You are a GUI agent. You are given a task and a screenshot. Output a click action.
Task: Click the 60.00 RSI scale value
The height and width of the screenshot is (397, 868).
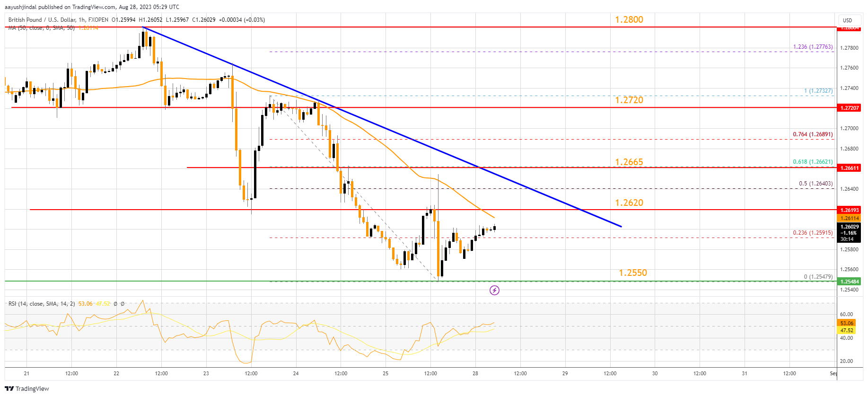click(x=846, y=314)
